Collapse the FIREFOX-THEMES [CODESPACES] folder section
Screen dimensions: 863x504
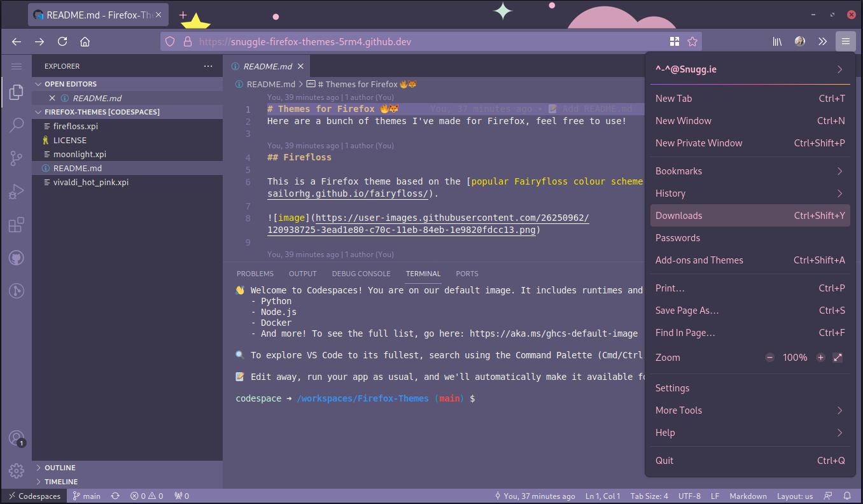[x=127, y=112]
